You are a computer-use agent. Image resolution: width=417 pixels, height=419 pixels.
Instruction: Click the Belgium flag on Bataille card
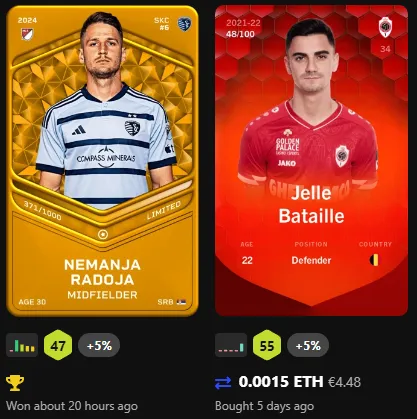(x=374, y=260)
